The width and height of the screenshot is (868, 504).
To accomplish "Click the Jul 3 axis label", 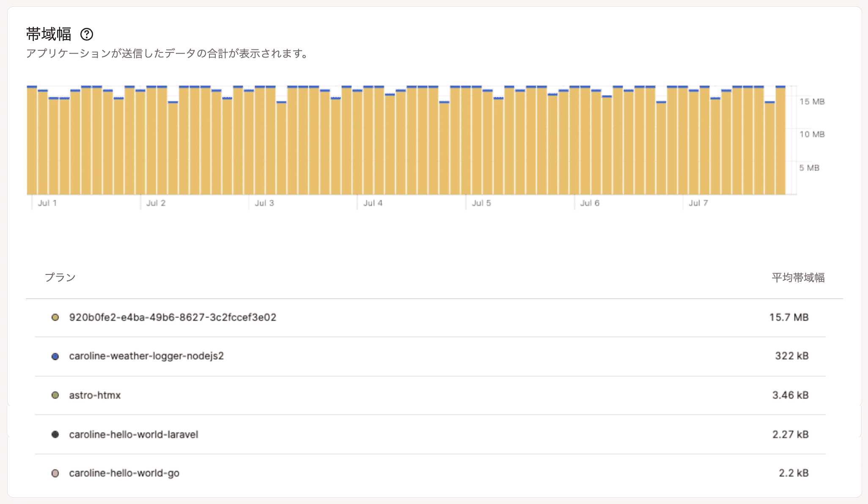I will coord(264,203).
